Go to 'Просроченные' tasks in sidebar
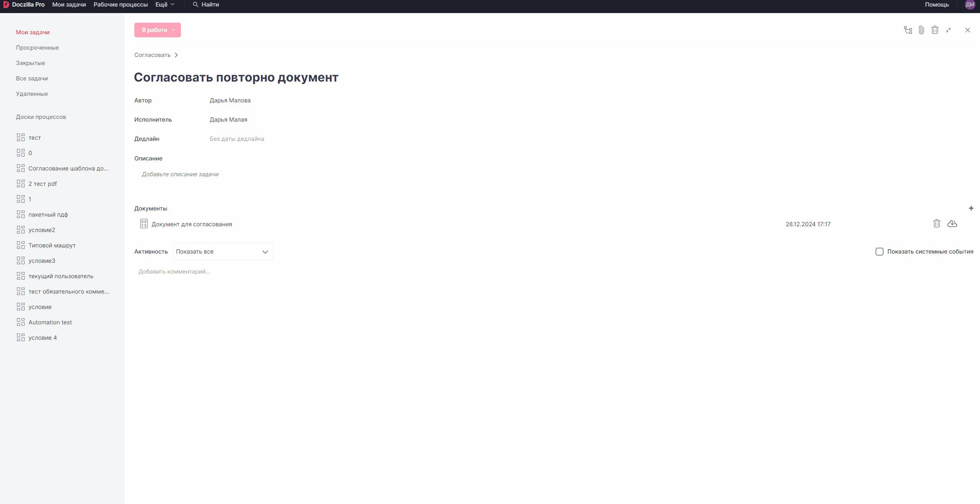Screen dimensions: 980x504 [37, 48]
